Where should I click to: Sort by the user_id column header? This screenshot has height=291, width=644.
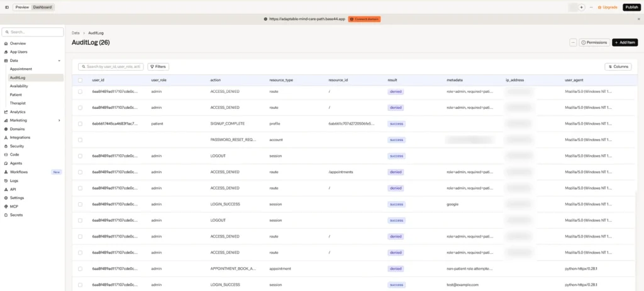tap(98, 80)
